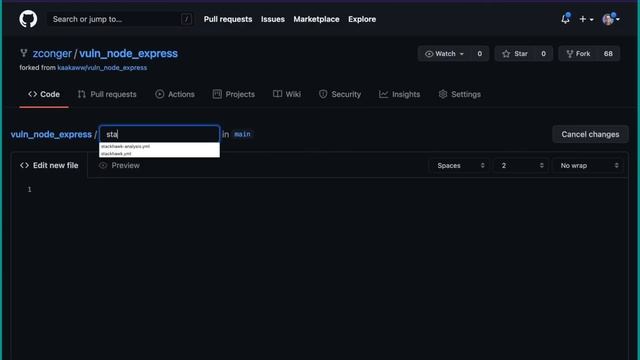View the watchers count 0

point(480,53)
